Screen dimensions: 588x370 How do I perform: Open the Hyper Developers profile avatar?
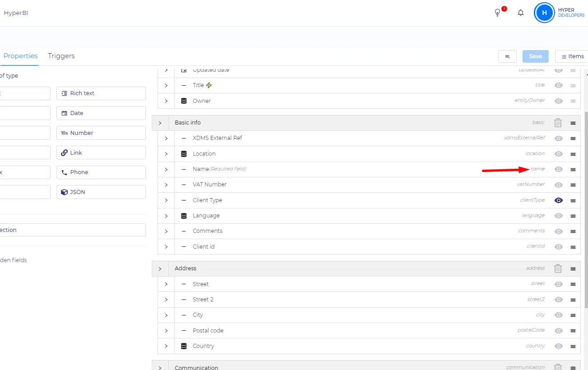(x=544, y=13)
